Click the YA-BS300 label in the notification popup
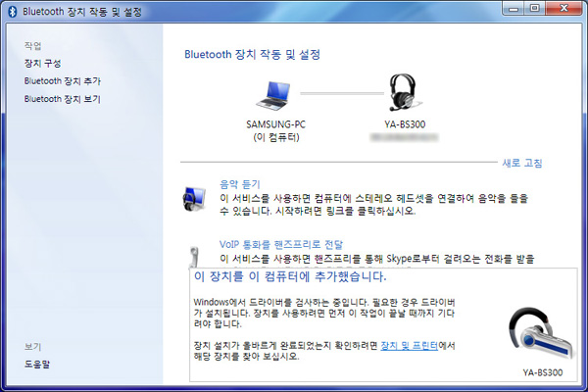This screenshot has height=392, width=588. tap(543, 372)
